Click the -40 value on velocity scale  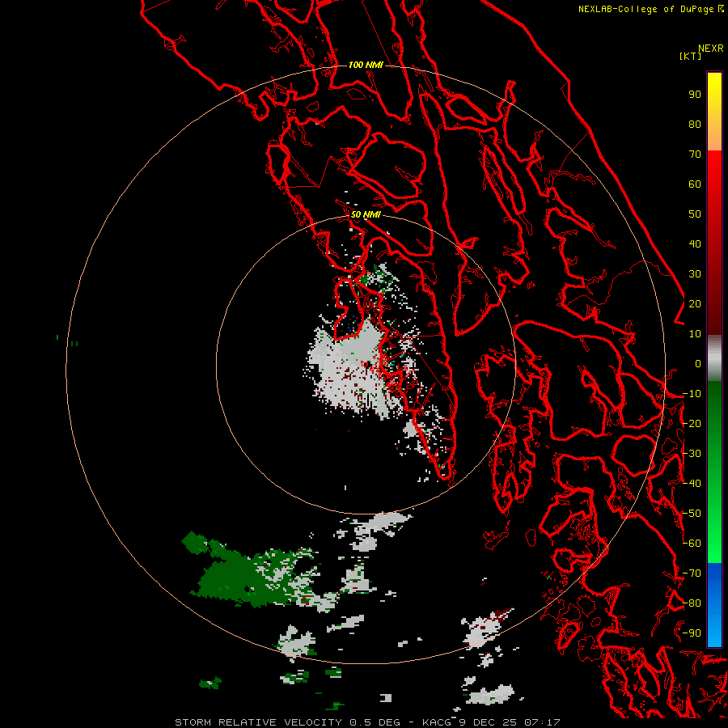tap(692, 484)
